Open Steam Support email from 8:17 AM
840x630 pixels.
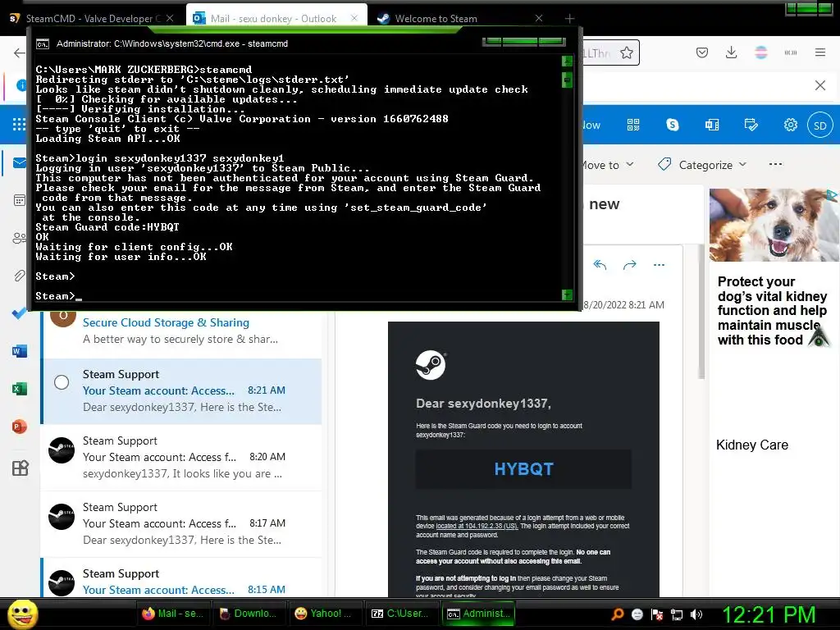(x=182, y=523)
